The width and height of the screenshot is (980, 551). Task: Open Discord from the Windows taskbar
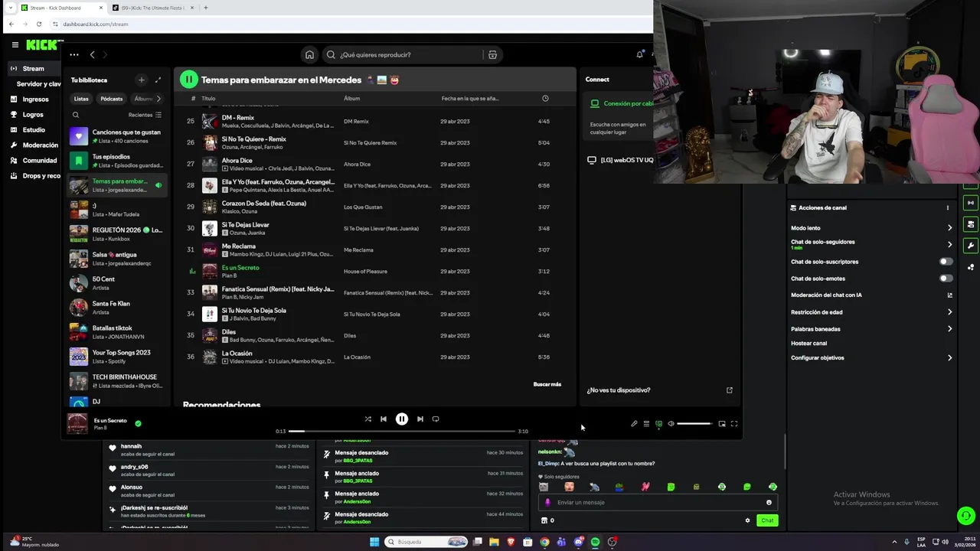click(578, 542)
